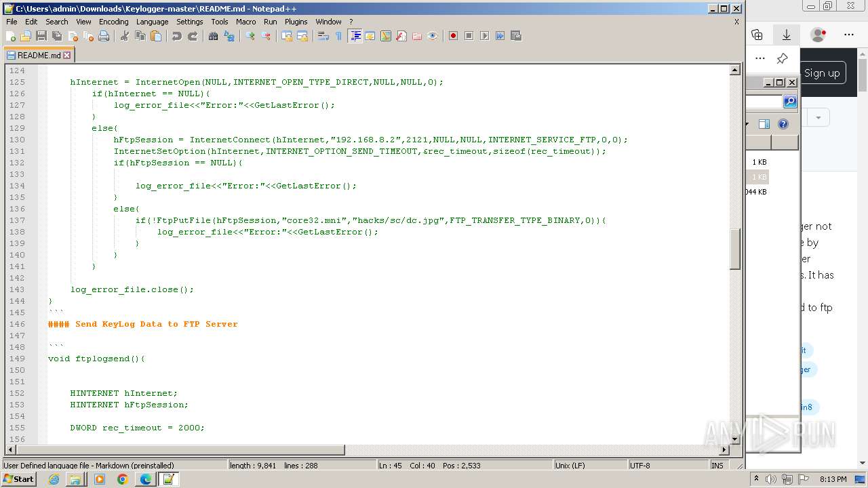This screenshot has width=868, height=488.
Task: Open the Edit menu
Action: (31, 22)
